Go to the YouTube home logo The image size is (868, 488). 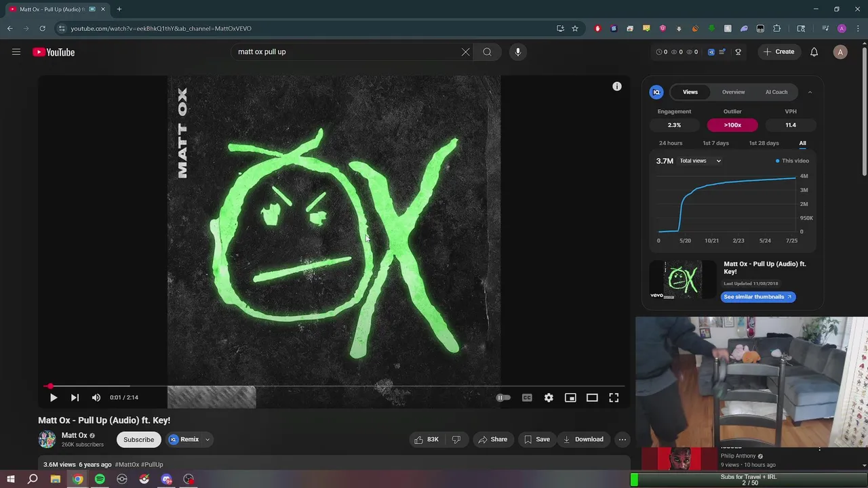54,52
